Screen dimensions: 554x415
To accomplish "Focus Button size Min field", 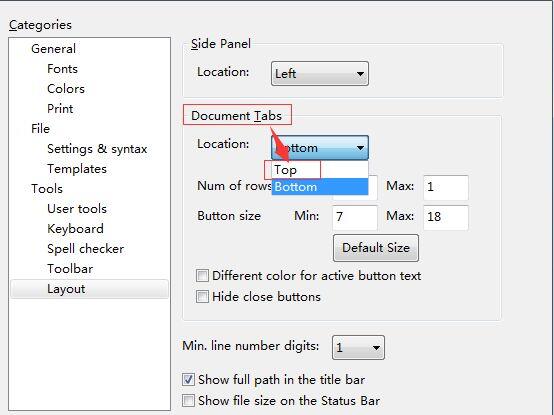I will pos(355,217).
